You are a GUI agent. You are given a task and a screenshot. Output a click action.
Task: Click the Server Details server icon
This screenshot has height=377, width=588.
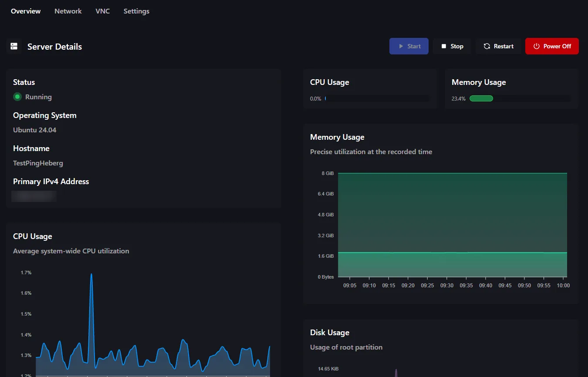14,46
